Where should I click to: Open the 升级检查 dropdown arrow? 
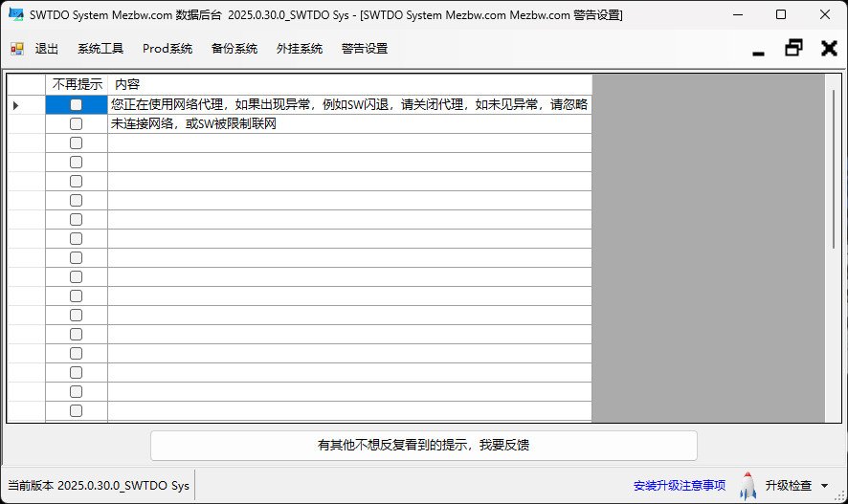tap(825, 486)
